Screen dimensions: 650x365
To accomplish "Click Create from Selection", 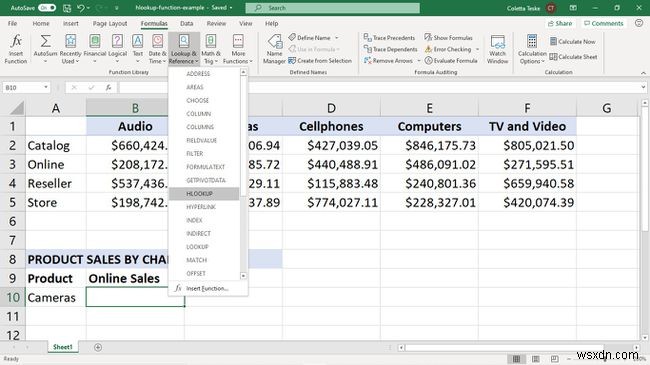I will 320,61.
